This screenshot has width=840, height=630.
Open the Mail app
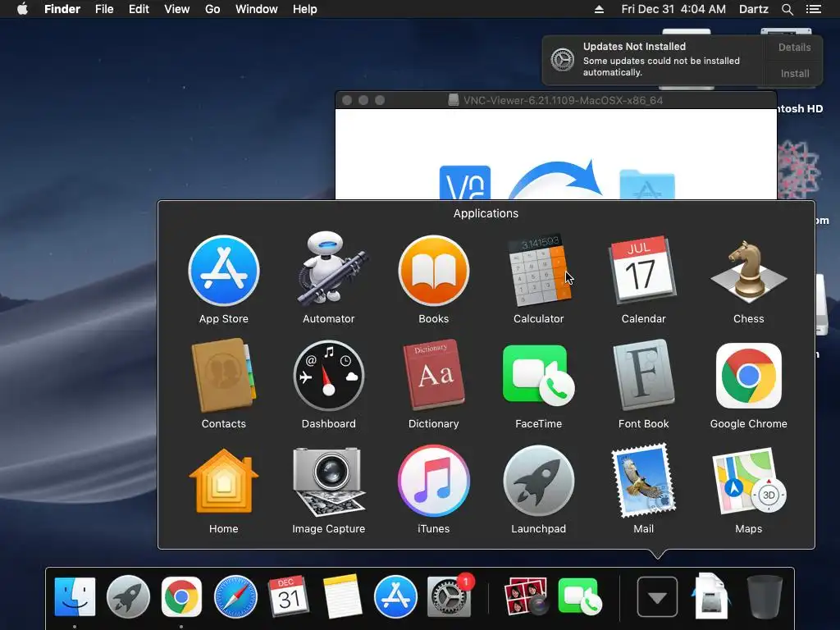(x=643, y=481)
